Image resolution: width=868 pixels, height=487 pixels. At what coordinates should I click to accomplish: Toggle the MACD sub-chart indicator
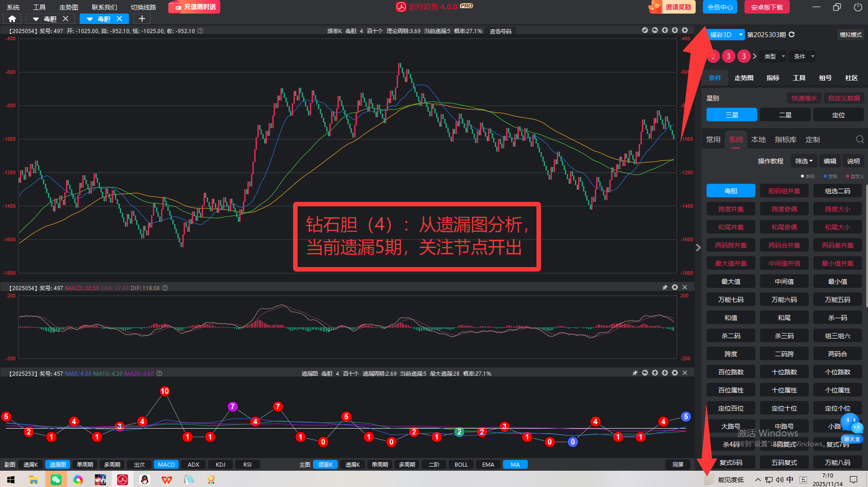166,464
